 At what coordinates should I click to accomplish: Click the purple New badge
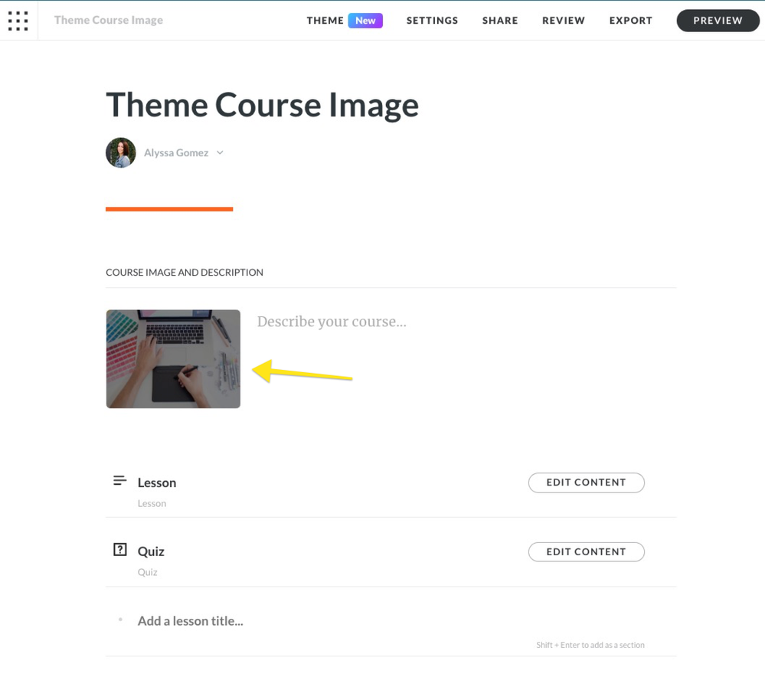[x=365, y=21]
